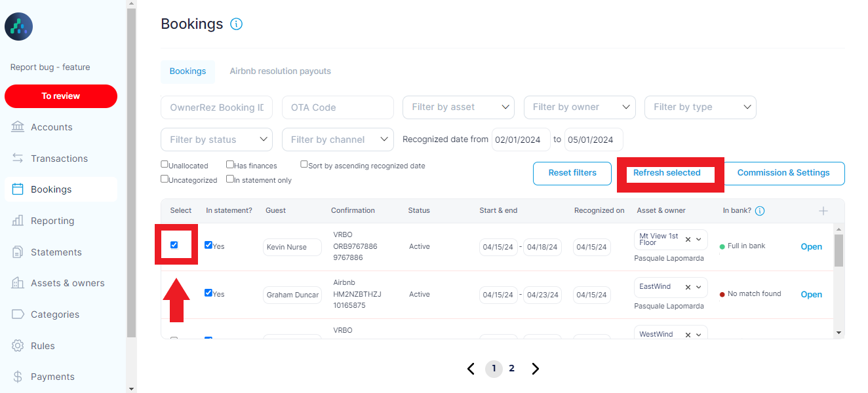Switch to the Bookings tab
Image resolution: width=868 pixels, height=393 pixels.
tap(187, 71)
